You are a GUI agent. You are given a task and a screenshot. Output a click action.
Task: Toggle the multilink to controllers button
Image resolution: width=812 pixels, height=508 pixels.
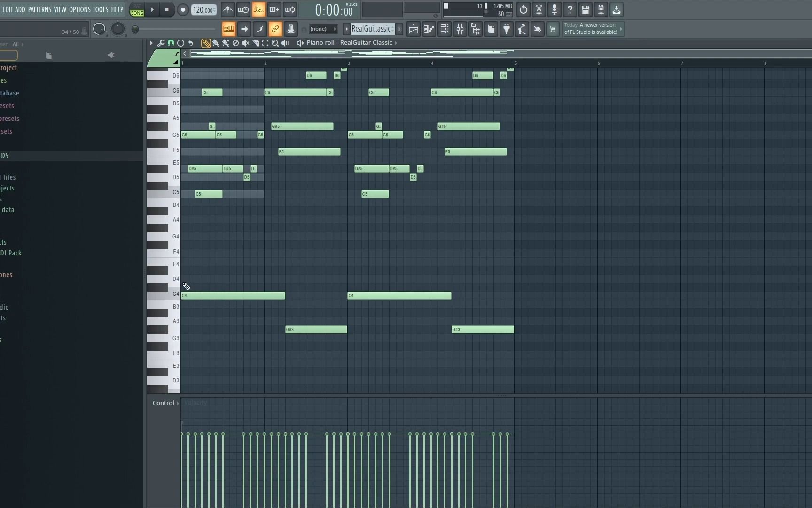tap(275, 29)
